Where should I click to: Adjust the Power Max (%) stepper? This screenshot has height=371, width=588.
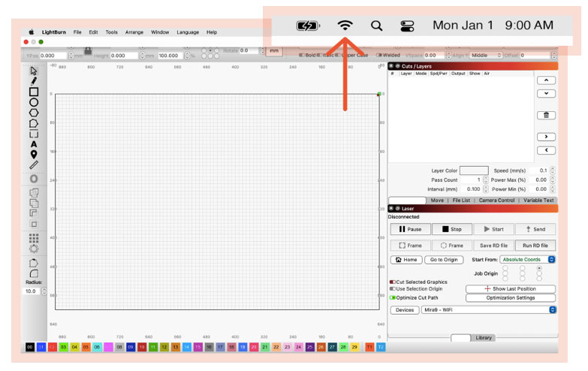click(553, 179)
